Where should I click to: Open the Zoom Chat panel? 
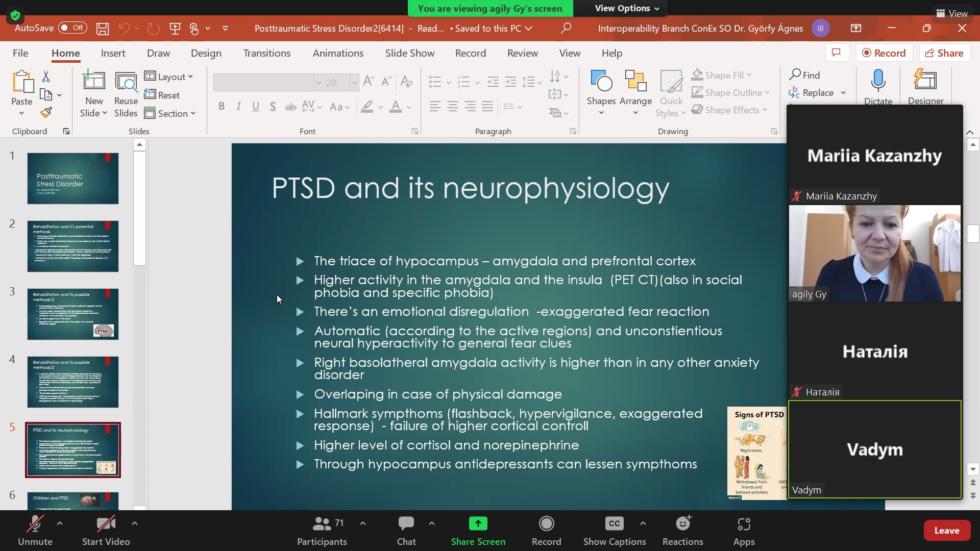tap(406, 531)
